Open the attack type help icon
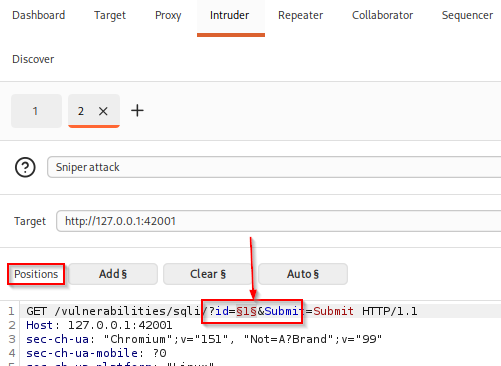This screenshot has width=501, height=366. [25, 167]
